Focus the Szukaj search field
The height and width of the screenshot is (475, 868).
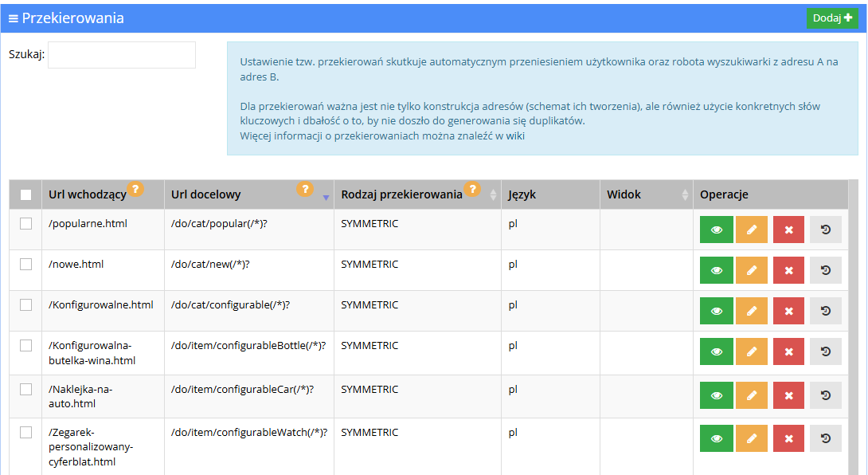point(122,55)
